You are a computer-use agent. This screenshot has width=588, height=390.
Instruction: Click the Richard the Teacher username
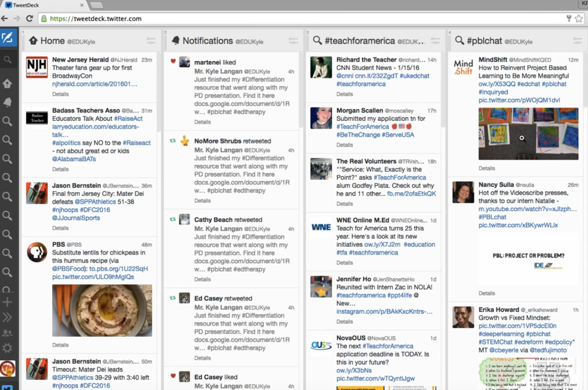pyautogui.click(x=367, y=60)
